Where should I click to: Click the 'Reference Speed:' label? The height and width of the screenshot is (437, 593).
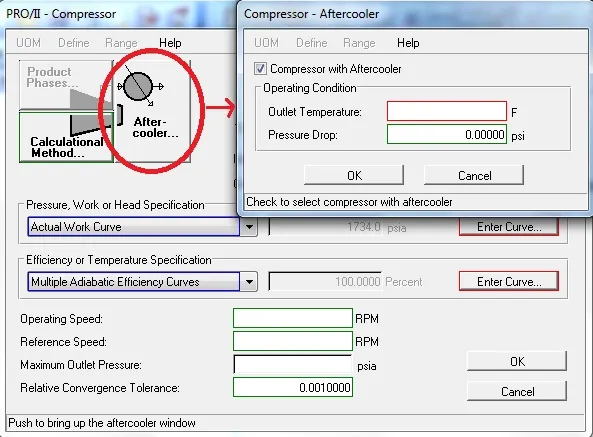coord(63,342)
